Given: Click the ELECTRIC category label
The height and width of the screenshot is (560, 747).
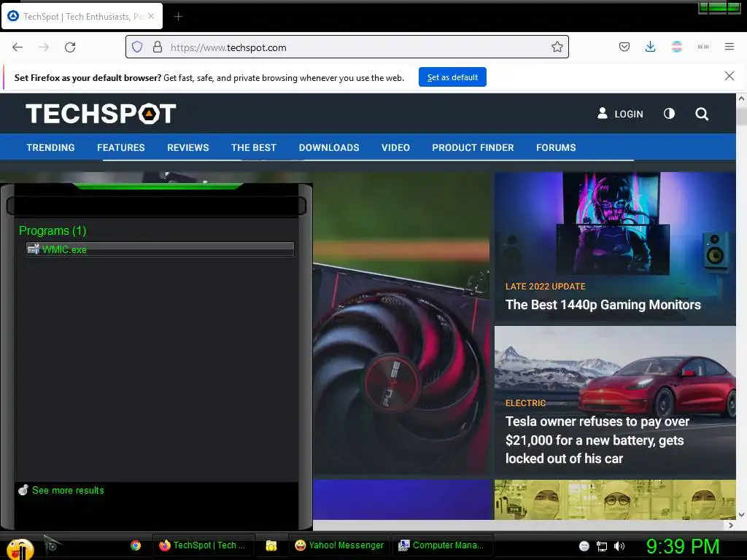Looking at the screenshot, I should point(525,403).
